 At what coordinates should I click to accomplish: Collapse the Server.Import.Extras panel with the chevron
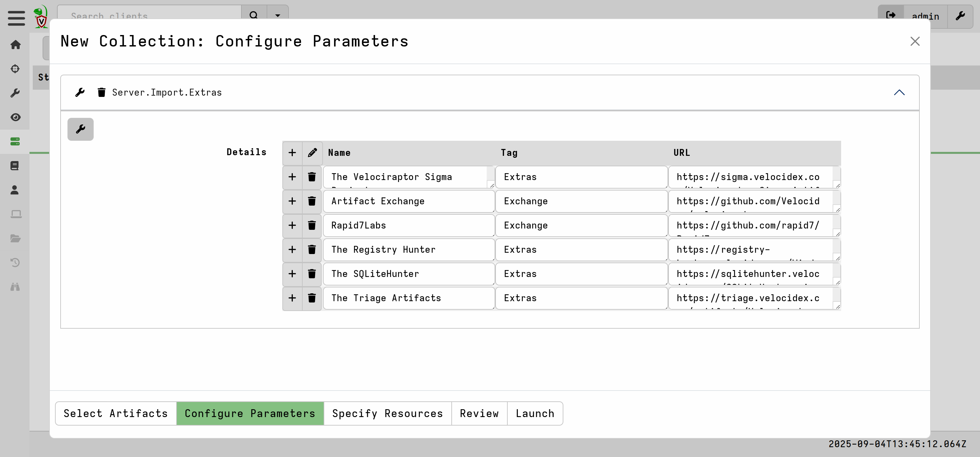[899, 92]
